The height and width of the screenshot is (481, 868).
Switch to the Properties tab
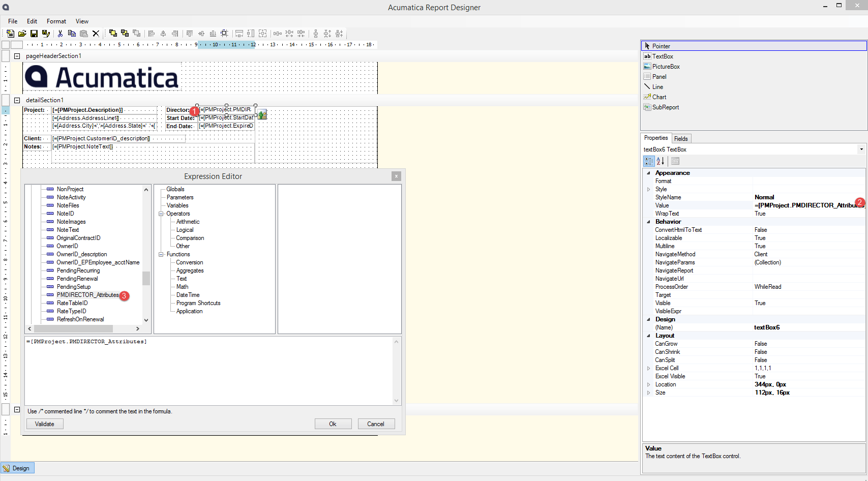coord(656,138)
